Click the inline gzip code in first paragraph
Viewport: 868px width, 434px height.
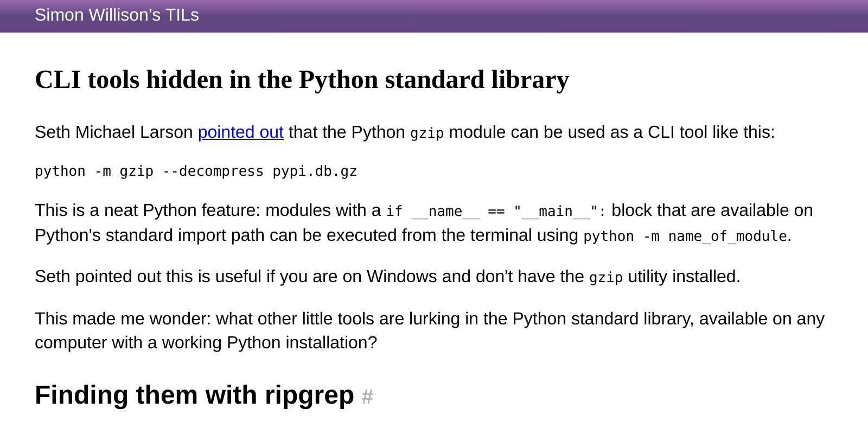(x=427, y=133)
